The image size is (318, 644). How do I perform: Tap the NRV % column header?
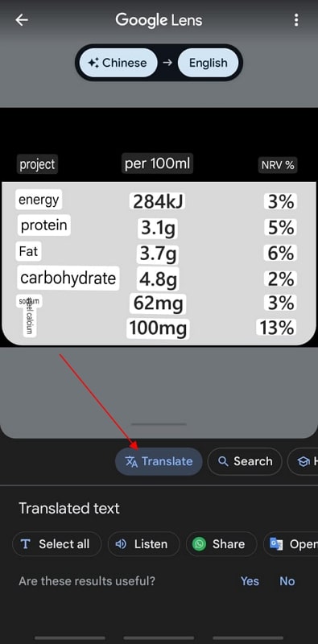278,165
